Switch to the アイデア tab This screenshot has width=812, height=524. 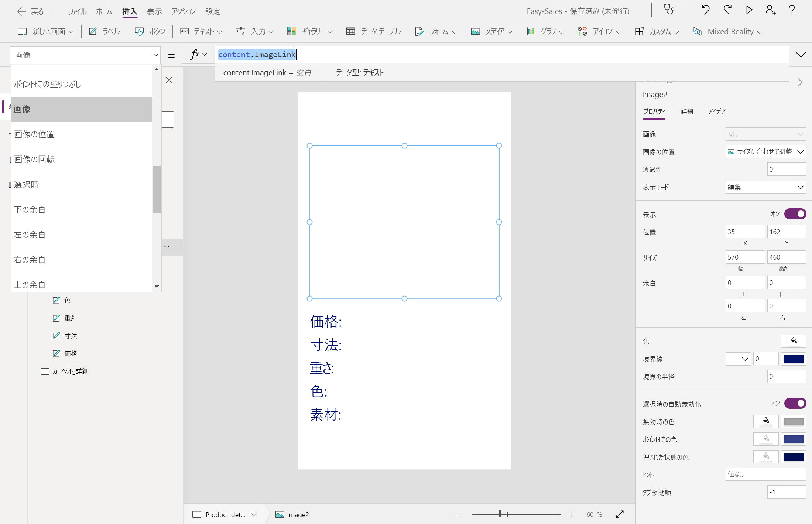click(x=717, y=111)
